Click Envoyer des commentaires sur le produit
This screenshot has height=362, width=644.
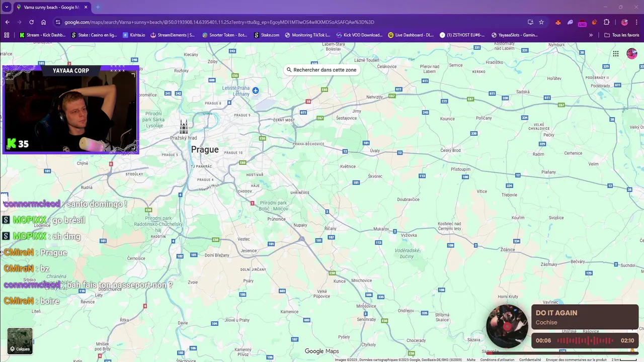click(x=576, y=359)
